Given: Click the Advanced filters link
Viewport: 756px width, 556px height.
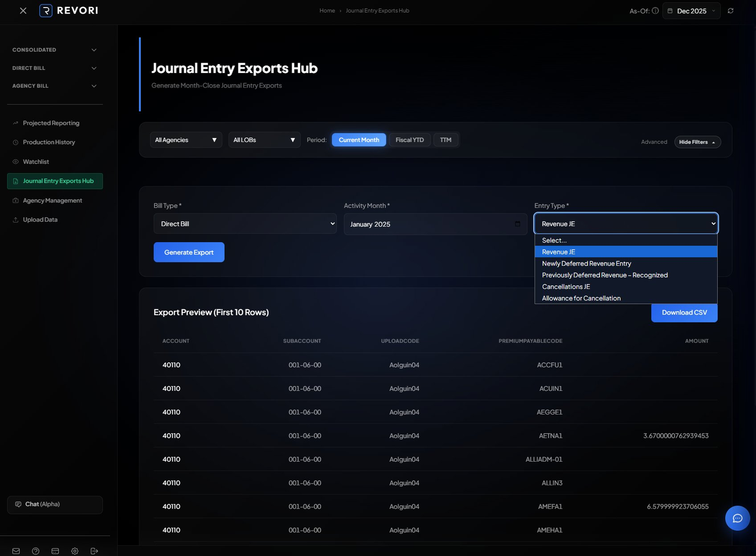Looking at the screenshot, I should point(654,142).
